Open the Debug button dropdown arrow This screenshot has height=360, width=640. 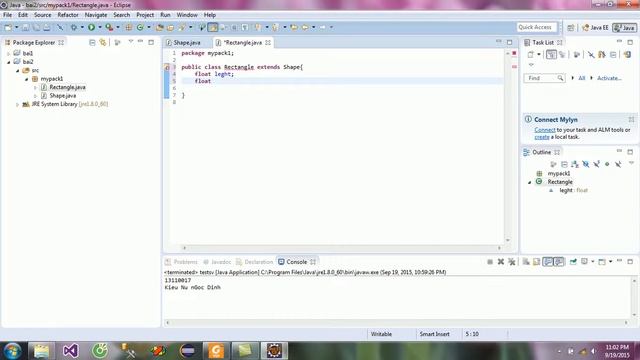82,27
